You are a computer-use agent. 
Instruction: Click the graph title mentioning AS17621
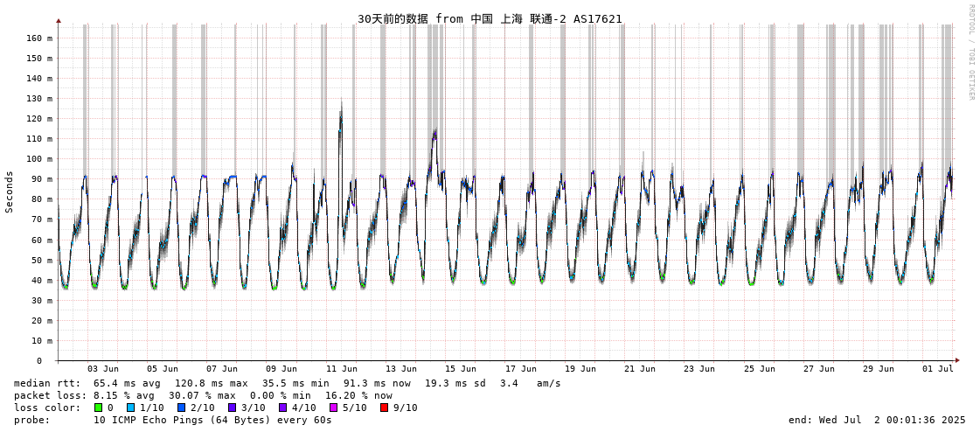490,18
